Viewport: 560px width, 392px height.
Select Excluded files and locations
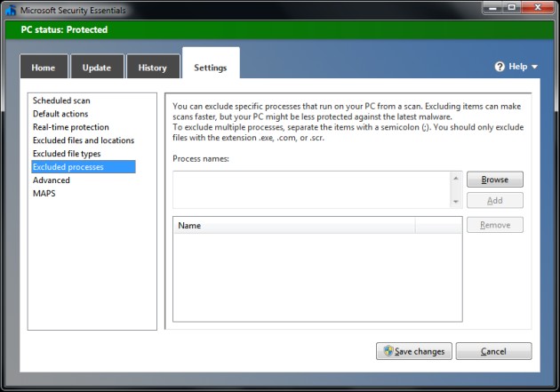coord(84,140)
